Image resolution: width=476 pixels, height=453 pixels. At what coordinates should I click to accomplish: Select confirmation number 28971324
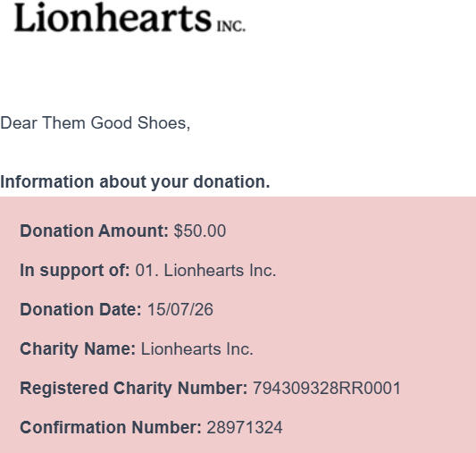click(x=245, y=427)
